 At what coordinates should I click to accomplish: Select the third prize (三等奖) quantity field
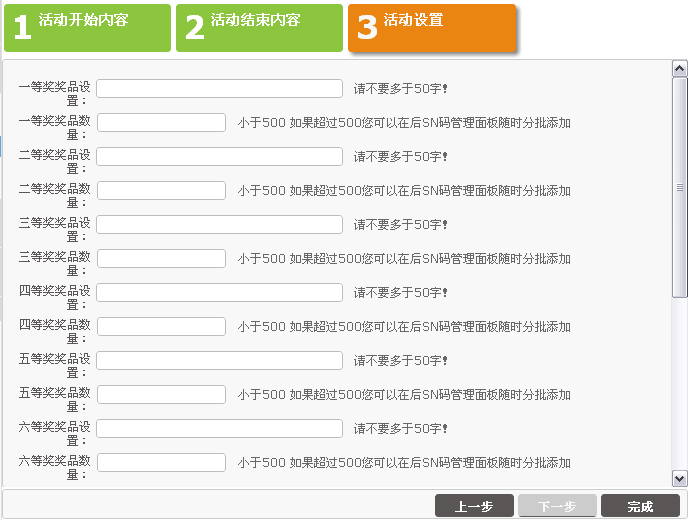tap(161, 259)
